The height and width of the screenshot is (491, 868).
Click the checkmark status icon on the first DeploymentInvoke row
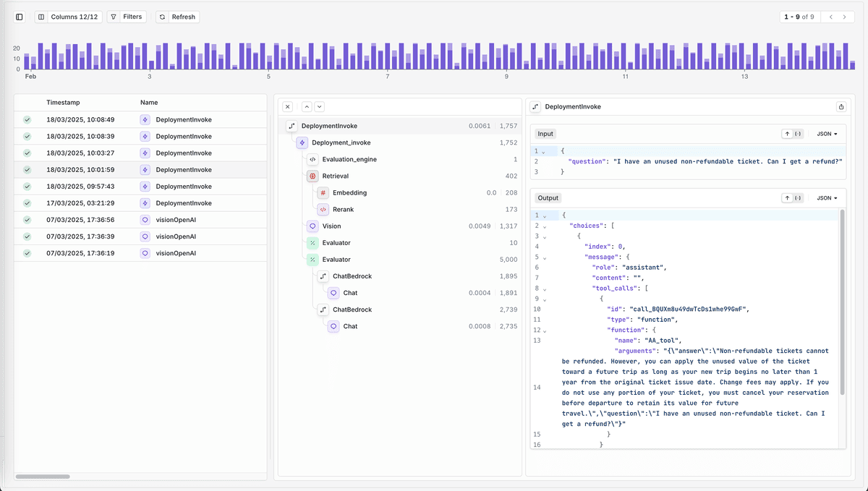click(29, 119)
